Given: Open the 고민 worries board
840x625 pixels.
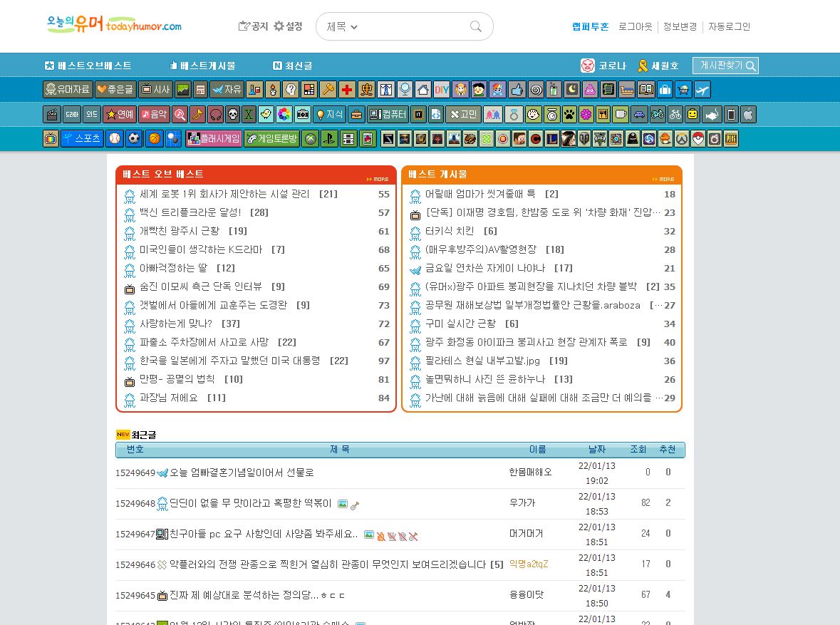Looking at the screenshot, I should click(463, 114).
